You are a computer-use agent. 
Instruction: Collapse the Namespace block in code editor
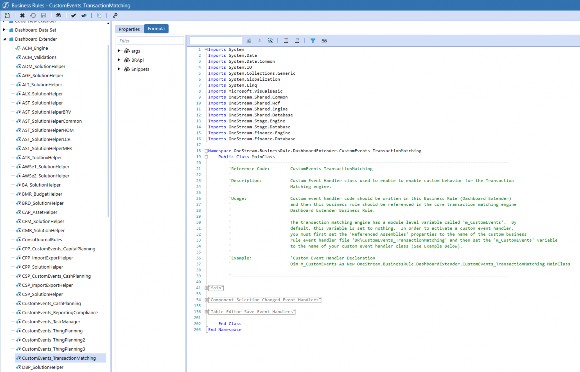(x=206, y=151)
